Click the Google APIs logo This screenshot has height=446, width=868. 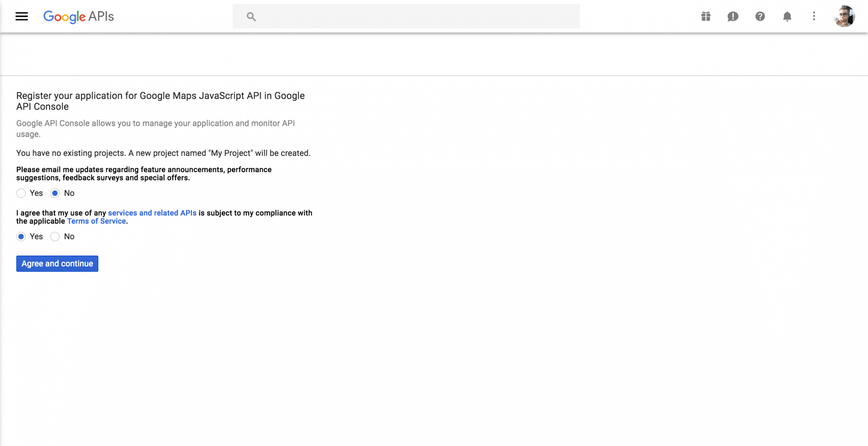(x=78, y=16)
